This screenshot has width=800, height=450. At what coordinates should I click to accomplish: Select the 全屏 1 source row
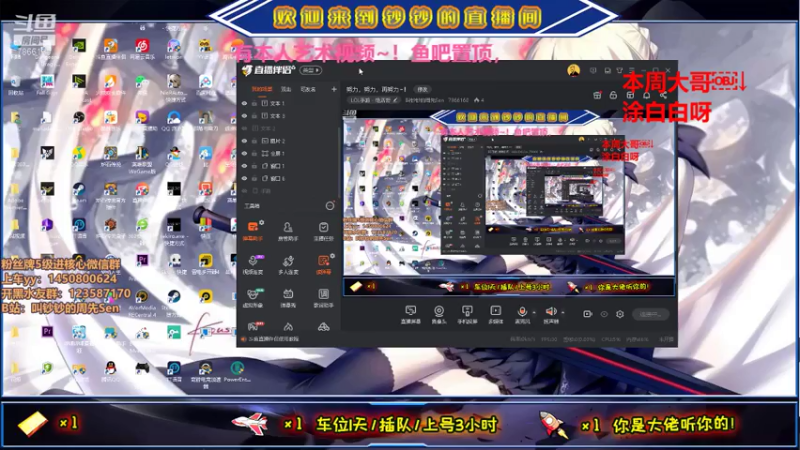(289, 154)
